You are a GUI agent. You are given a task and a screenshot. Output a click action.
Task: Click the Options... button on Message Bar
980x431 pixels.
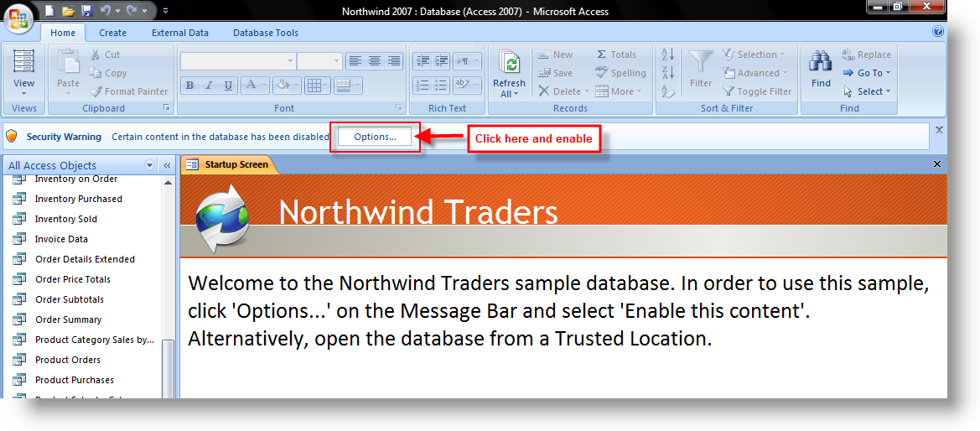coord(375,137)
